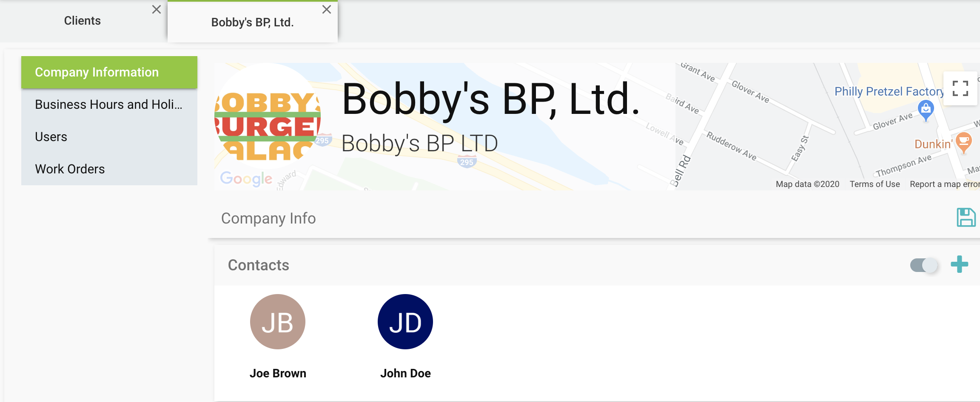Viewport: 980px width, 402px height.
Task: Toggle the map fullscreen icon
Action: [960, 88]
